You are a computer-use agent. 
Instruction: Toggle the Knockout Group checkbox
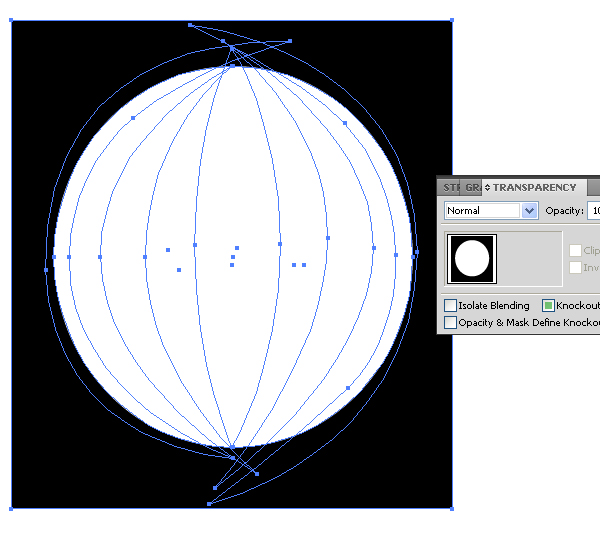pyautogui.click(x=548, y=305)
